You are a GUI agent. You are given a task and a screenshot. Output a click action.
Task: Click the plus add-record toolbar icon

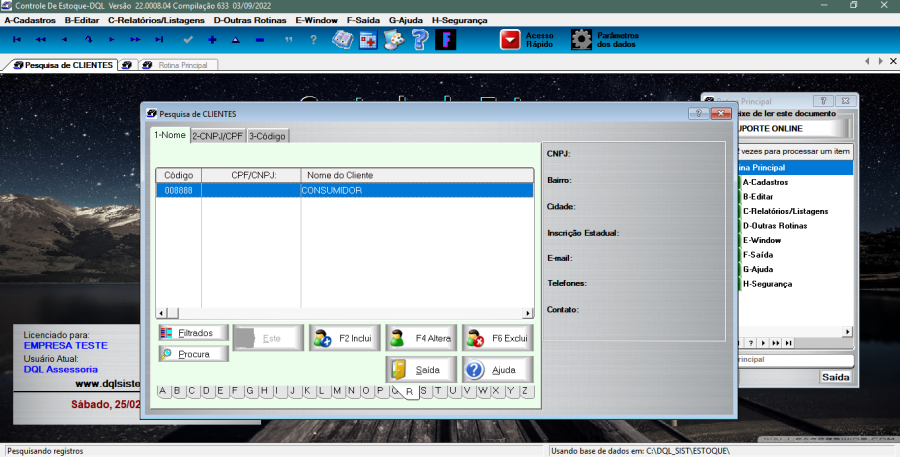pos(212,40)
